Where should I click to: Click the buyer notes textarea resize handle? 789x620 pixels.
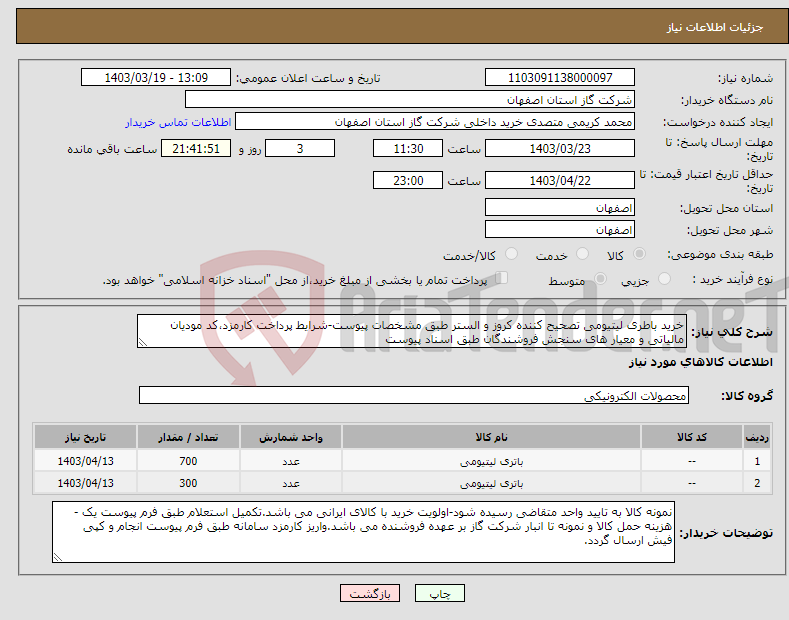coord(57,558)
